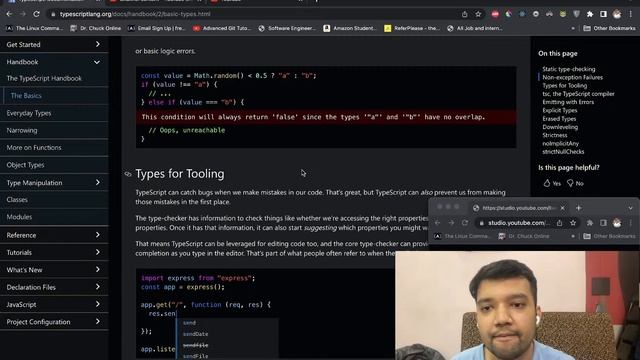This screenshot has width=640, height=360.
Task: Vote No with thumbs-down icon
Action: (x=570, y=183)
